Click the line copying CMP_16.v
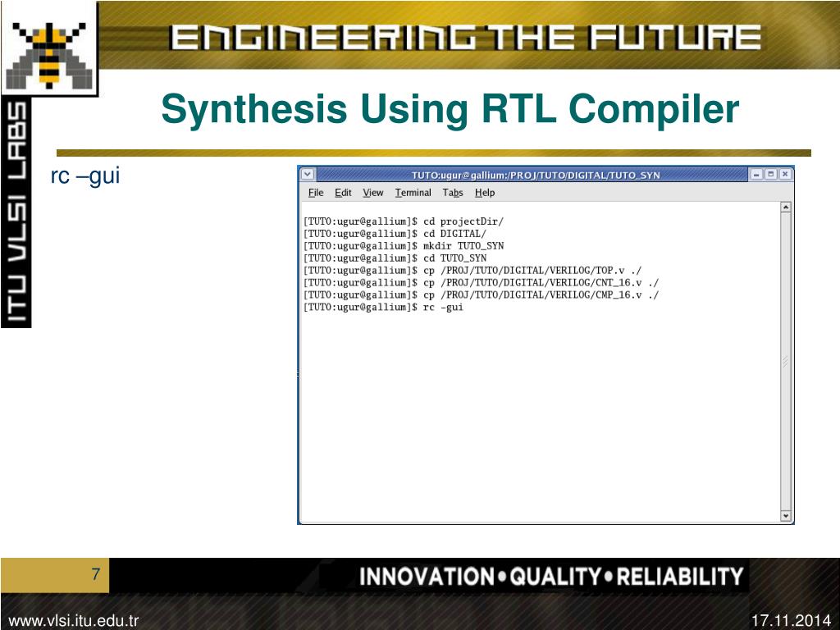This screenshot has height=630, width=840. click(x=481, y=295)
